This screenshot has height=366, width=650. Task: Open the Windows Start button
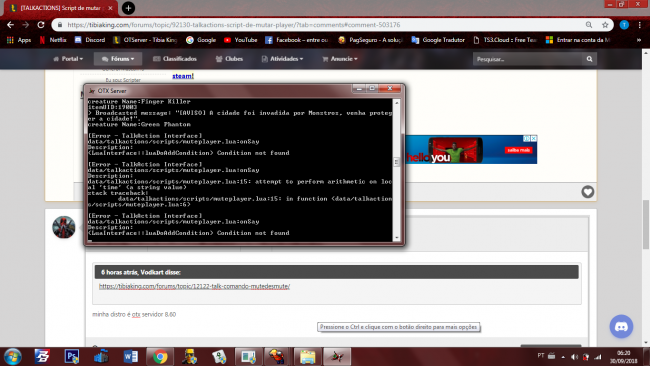12,356
